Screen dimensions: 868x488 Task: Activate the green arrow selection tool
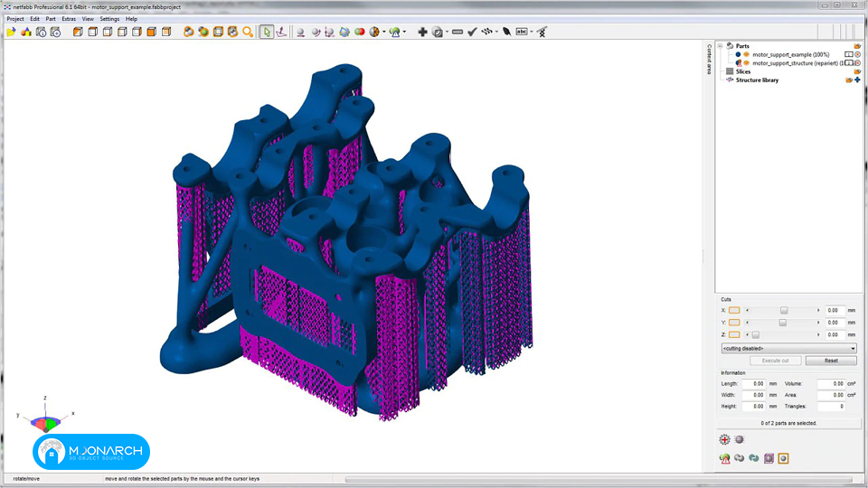click(267, 33)
